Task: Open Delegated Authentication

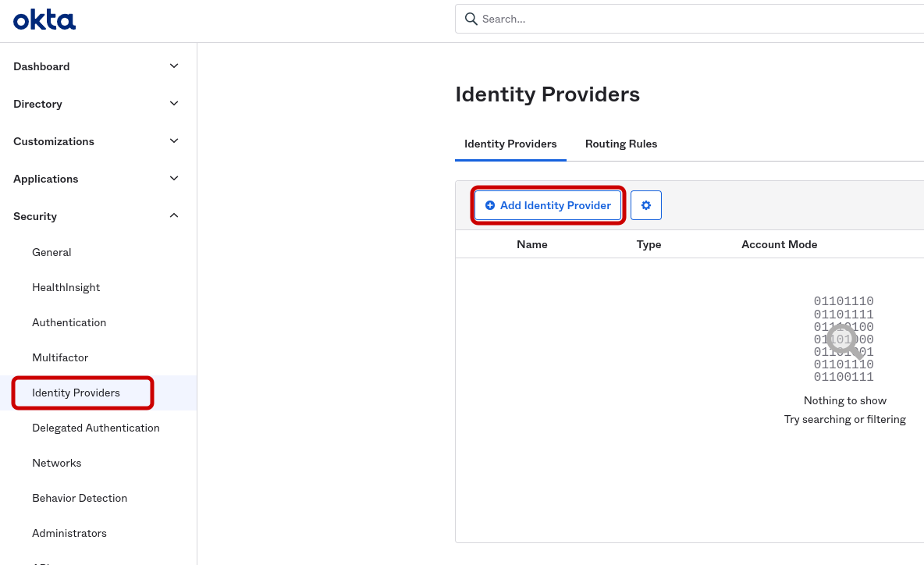Action: (x=95, y=428)
